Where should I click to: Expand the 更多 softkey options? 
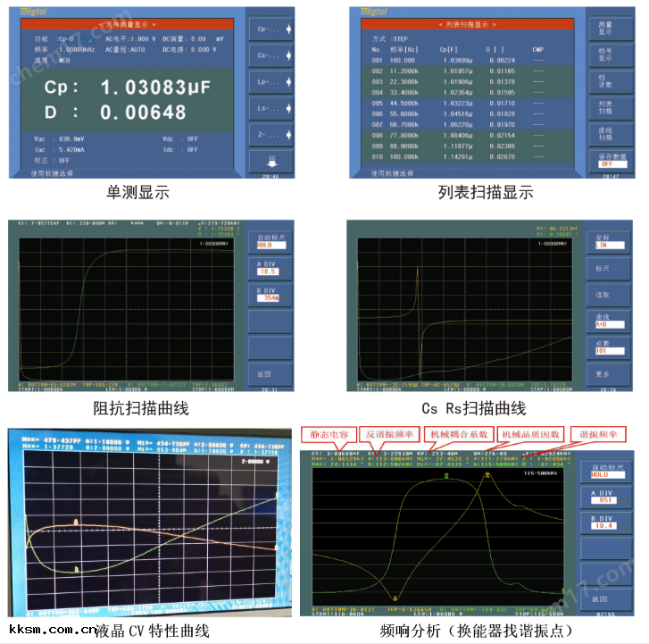coord(609,374)
